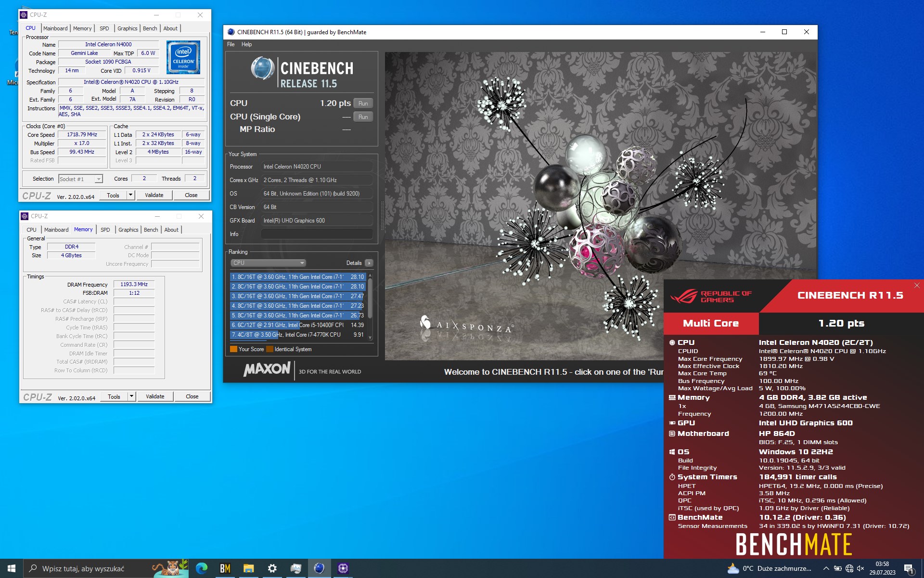Click the MAXON logo
This screenshot has width=924, height=578.
267,370
